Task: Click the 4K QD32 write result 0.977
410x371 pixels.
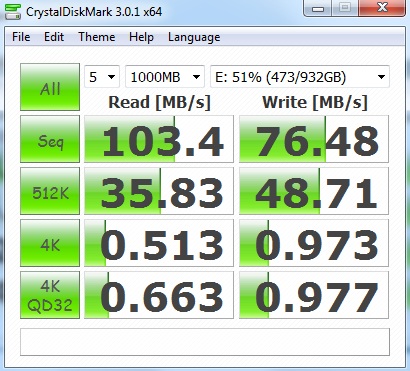Action: click(314, 295)
